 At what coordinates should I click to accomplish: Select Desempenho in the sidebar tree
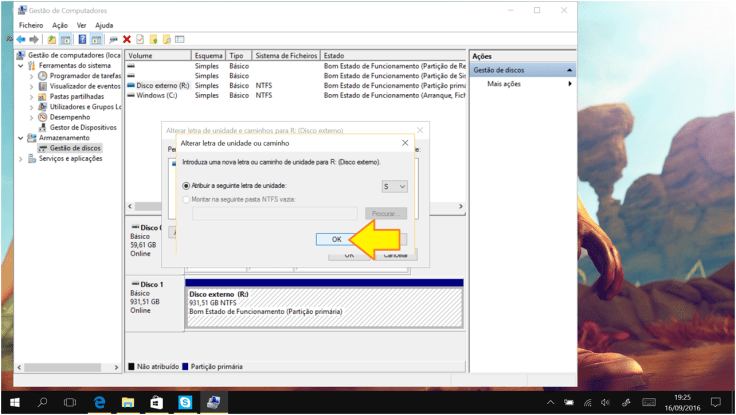pyautogui.click(x=70, y=117)
